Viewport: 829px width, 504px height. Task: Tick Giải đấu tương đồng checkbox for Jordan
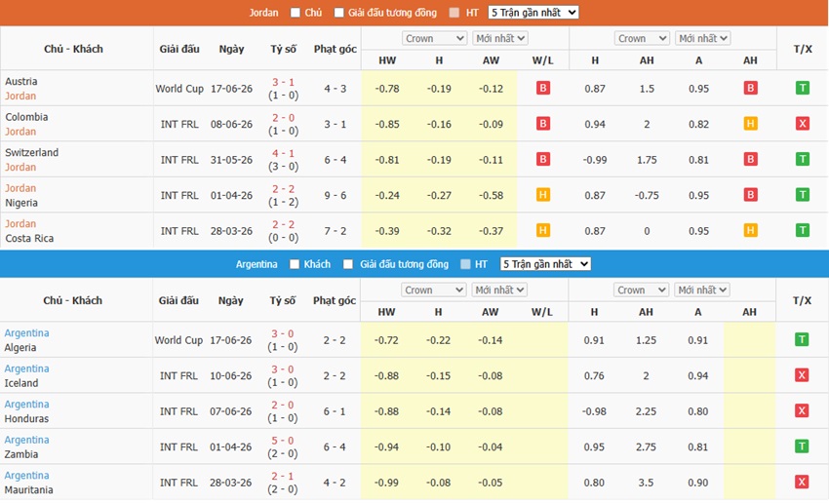(338, 13)
